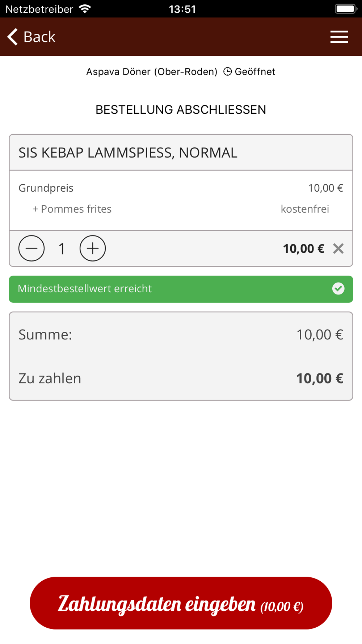Select the Grundpreis row
The image size is (362, 644).
pyautogui.click(x=181, y=188)
